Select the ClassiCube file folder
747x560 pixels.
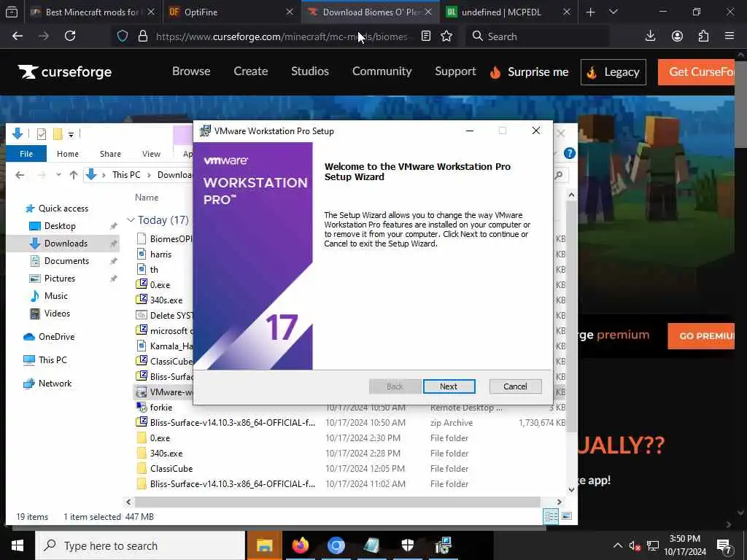(171, 469)
